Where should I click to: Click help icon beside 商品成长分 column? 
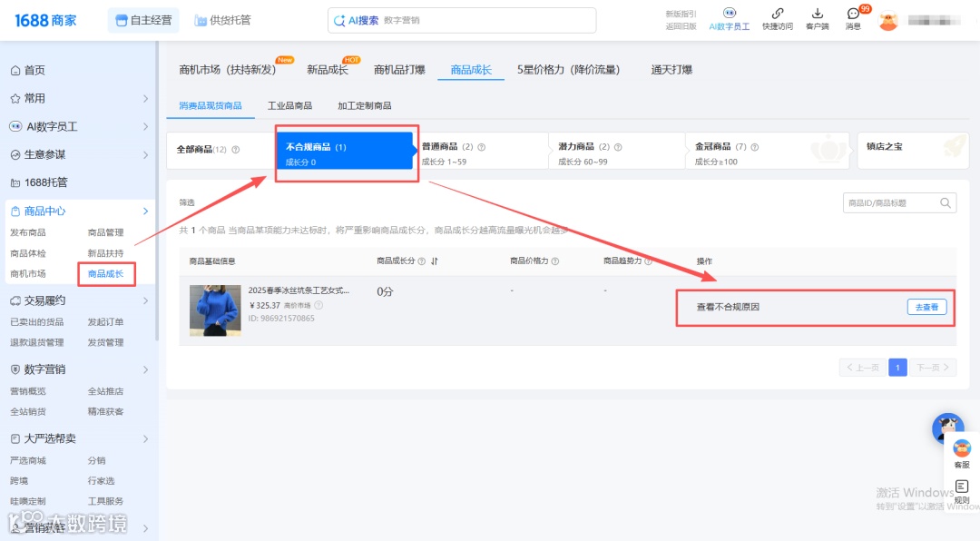(421, 261)
